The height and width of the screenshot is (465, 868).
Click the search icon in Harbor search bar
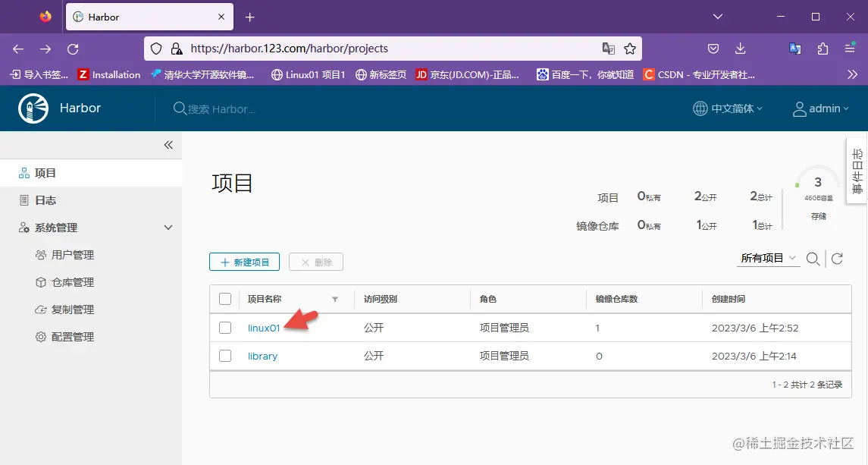[180, 108]
